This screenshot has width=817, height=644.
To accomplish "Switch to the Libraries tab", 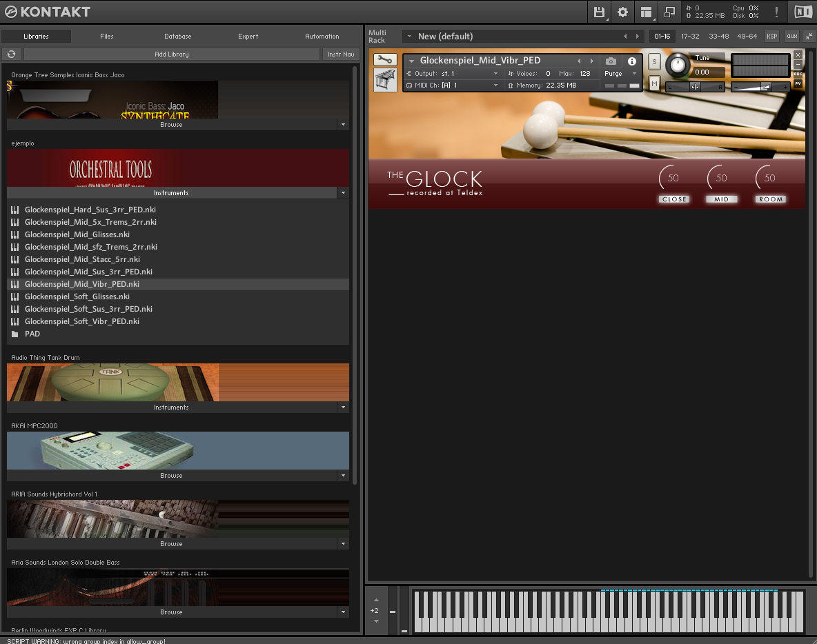I will point(36,37).
